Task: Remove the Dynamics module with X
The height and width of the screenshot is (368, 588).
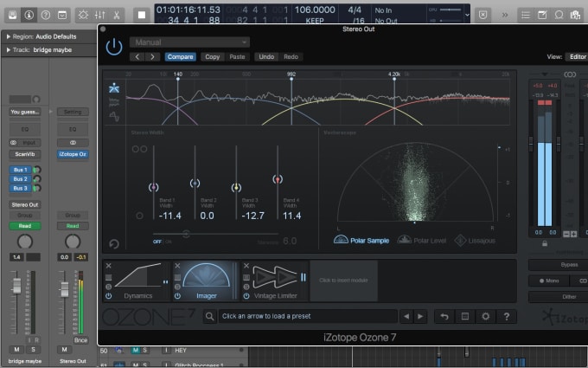Action: coord(108,266)
